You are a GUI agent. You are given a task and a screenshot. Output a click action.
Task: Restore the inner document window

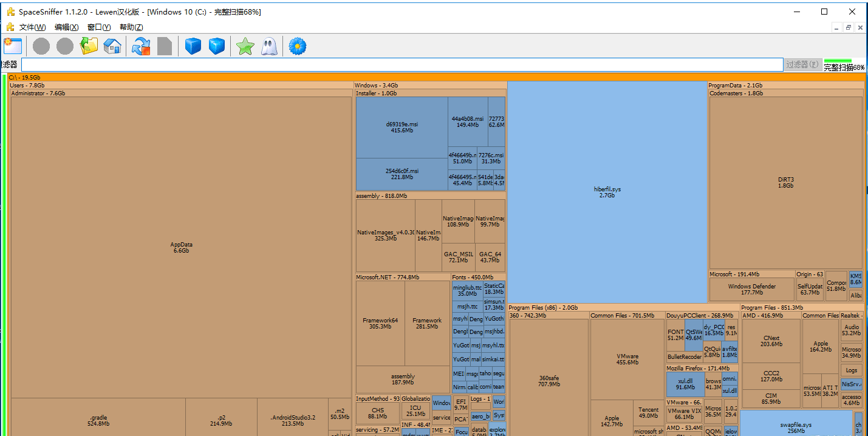coord(848,27)
